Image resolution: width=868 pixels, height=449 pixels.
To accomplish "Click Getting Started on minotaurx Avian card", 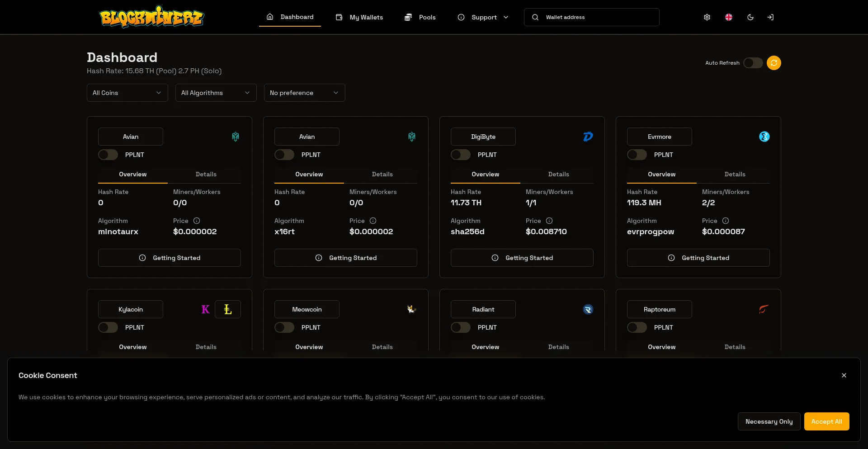I will click(170, 258).
